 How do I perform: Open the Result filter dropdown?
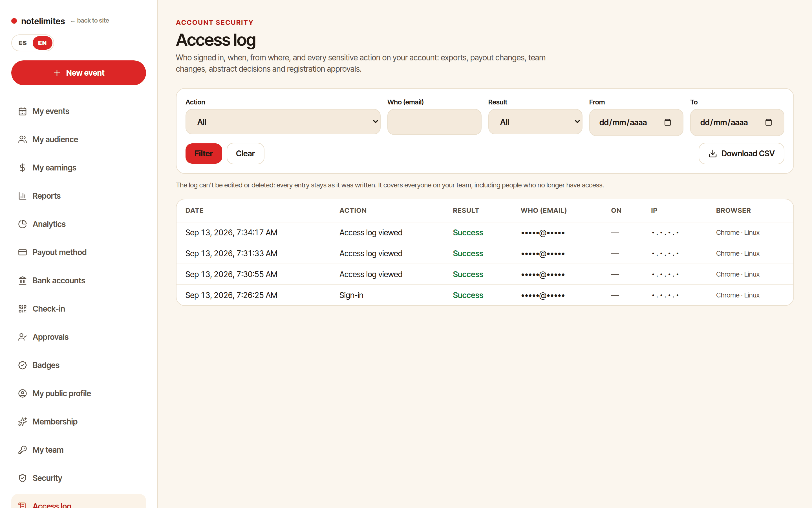pos(535,122)
